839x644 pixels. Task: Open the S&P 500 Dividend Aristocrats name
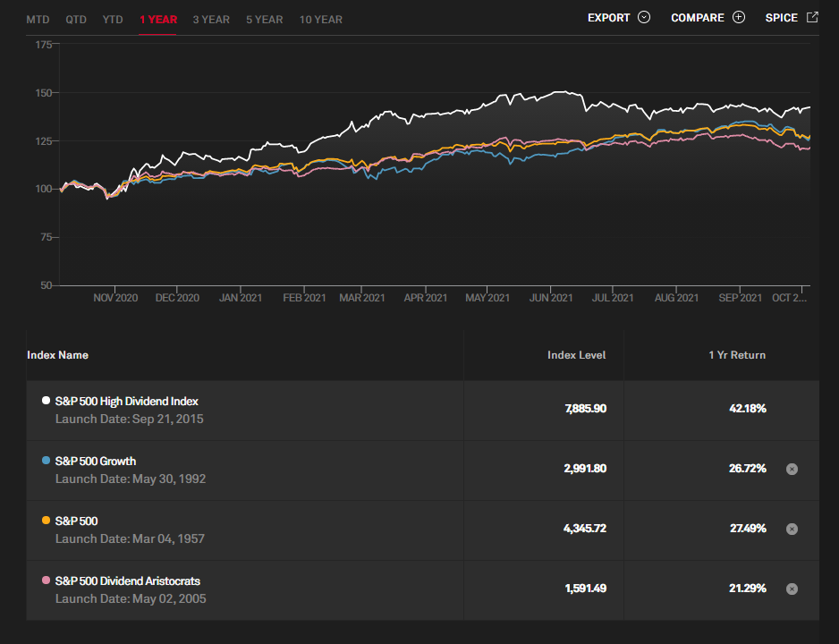[x=127, y=580]
